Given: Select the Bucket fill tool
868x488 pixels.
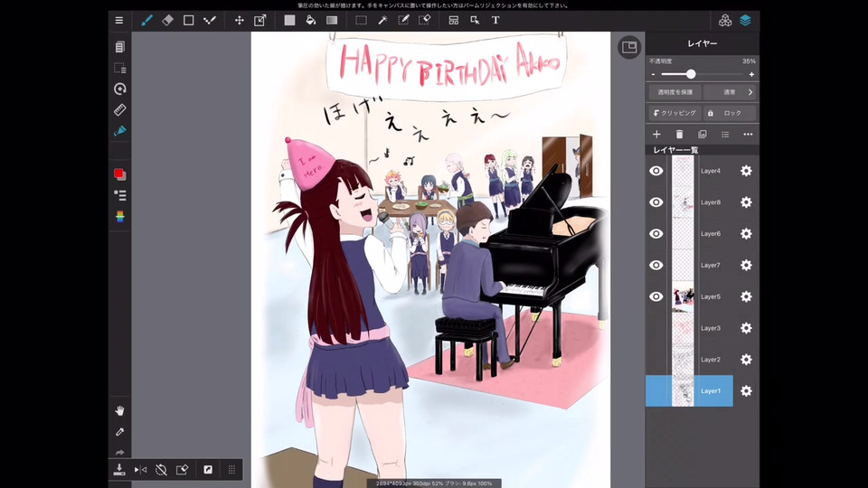Looking at the screenshot, I should click(x=310, y=21).
